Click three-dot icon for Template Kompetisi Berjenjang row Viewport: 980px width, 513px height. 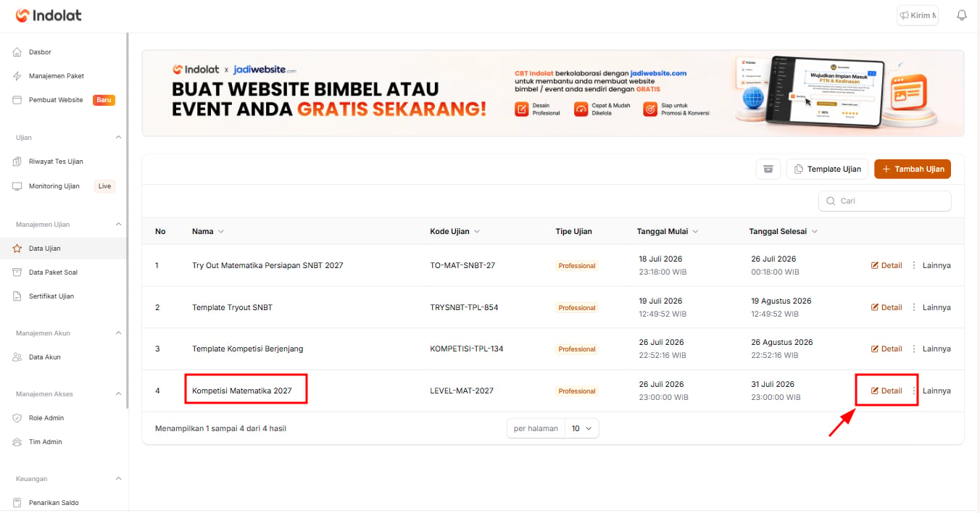point(914,349)
